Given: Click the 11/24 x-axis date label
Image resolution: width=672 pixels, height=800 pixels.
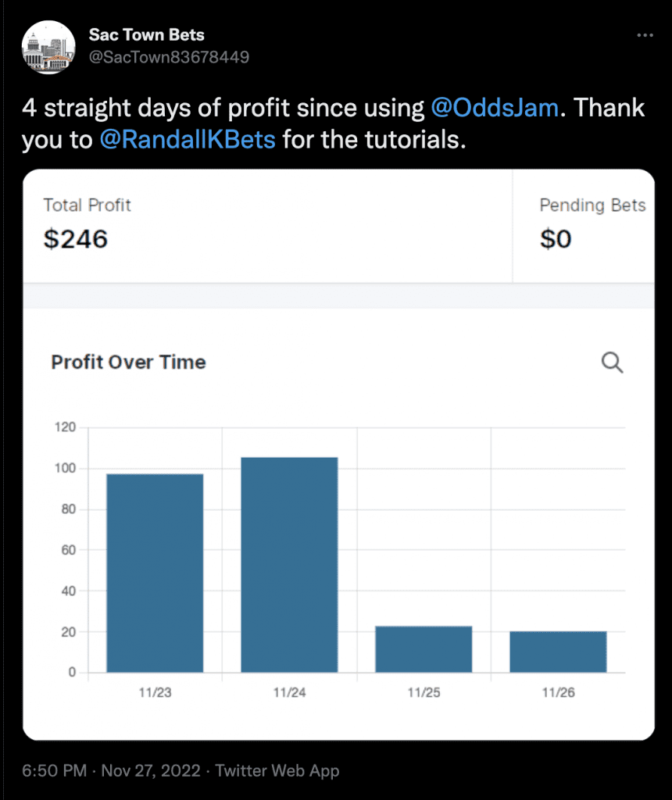Looking at the screenshot, I should 289,692.
